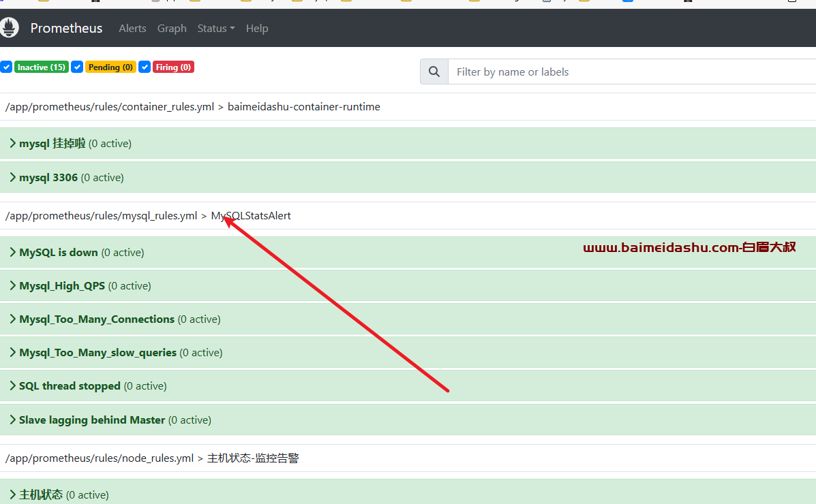Click the 'baimeidashu-container-runtime' group name
Viewport: 816px width, 504px height.
(304, 107)
